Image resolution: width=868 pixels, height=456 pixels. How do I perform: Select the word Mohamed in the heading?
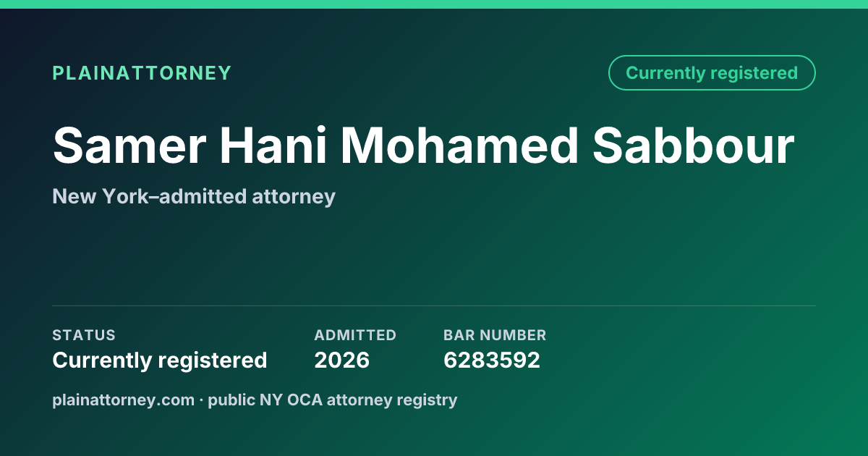coord(459,145)
